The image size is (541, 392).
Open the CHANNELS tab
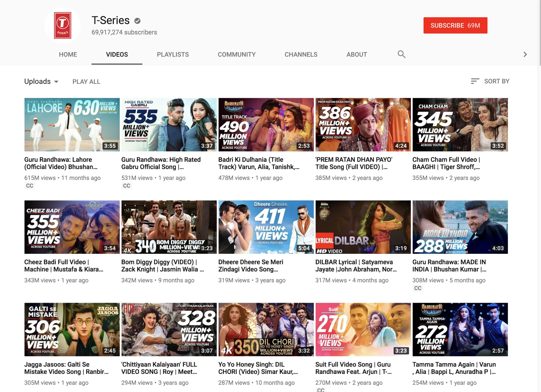[x=301, y=54]
